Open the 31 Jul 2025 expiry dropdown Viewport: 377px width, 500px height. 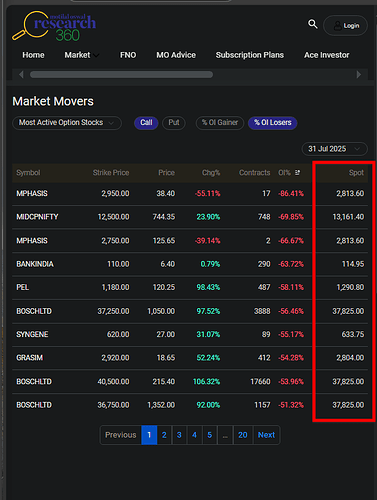tap(335, 149)
